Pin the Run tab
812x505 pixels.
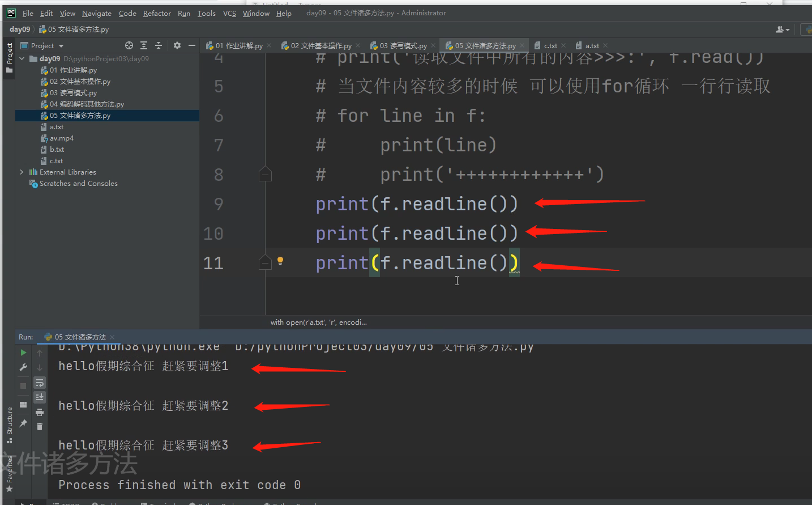(23, 423)
